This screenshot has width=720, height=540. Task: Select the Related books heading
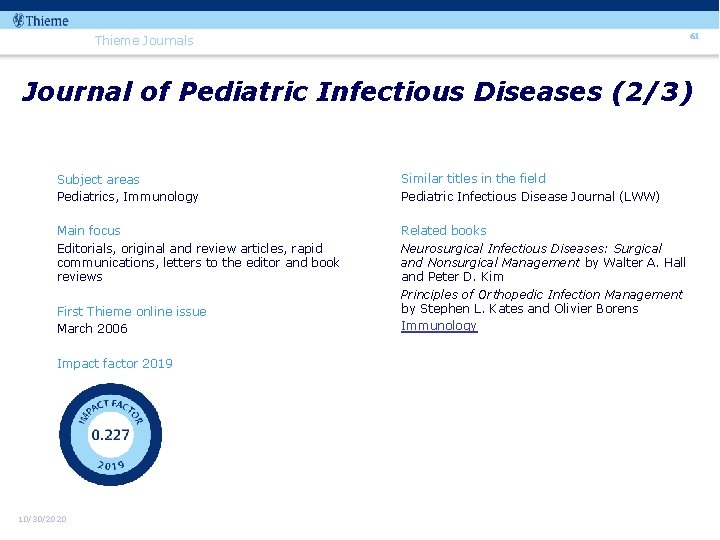click(x=444, y=230)
